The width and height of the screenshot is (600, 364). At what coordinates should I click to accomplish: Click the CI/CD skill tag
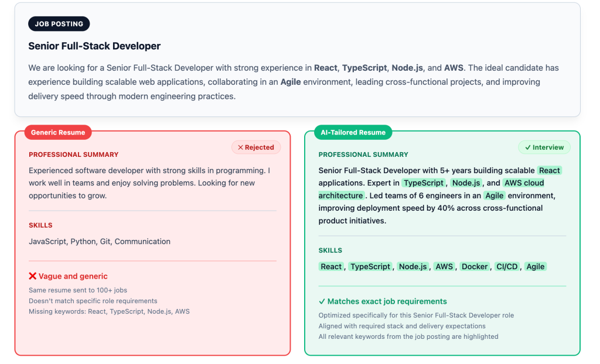pyautogui.click(x=507, y=266)
